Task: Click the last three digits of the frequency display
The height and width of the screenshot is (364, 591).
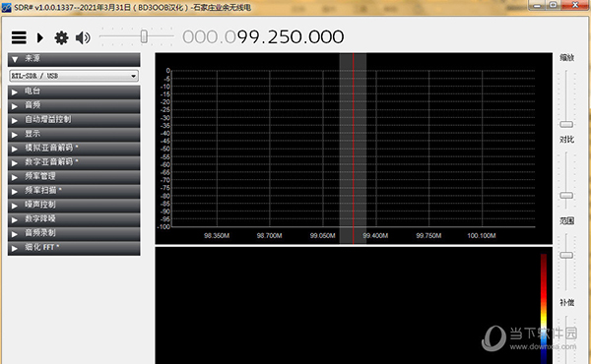Action: coord(327,37)
